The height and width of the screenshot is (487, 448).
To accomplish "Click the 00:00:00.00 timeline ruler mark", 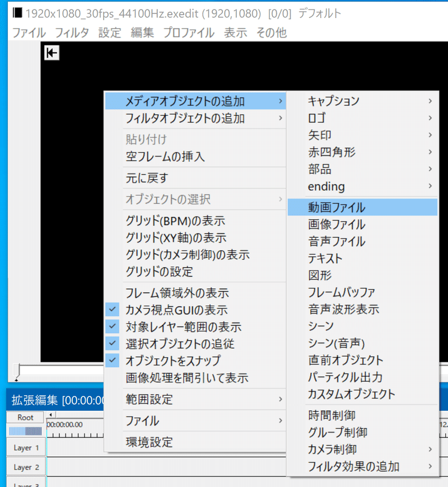I will (65, 424).
